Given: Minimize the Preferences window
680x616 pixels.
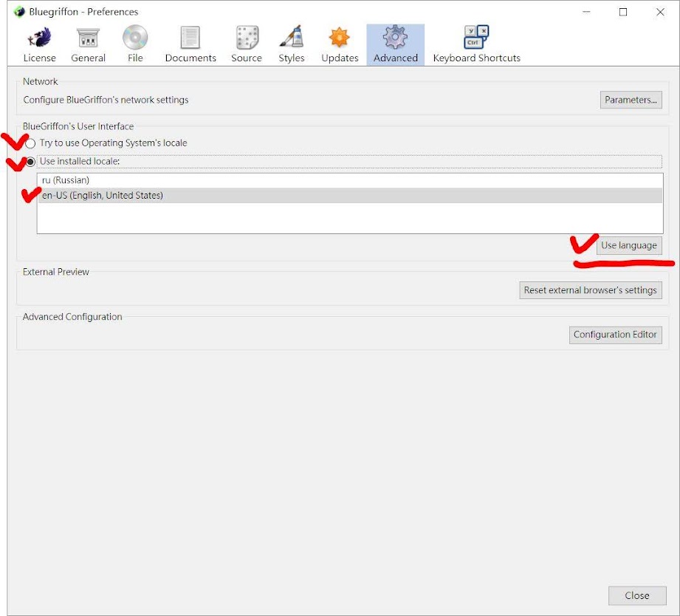Looking at the screenshot, I should (586, 12).
